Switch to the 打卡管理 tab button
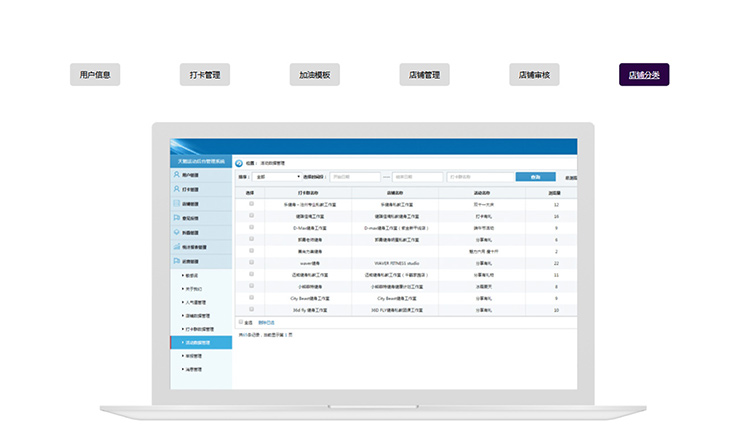 (x=205, y=75)
